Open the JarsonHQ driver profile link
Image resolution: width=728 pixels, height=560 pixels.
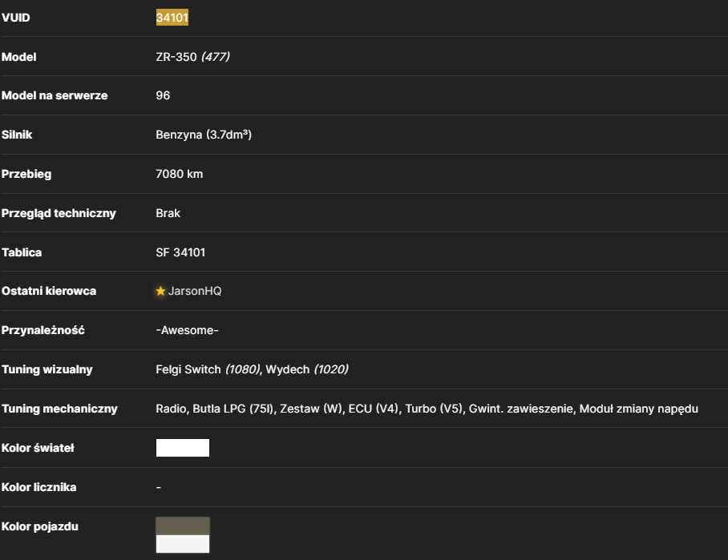(195, 291)
